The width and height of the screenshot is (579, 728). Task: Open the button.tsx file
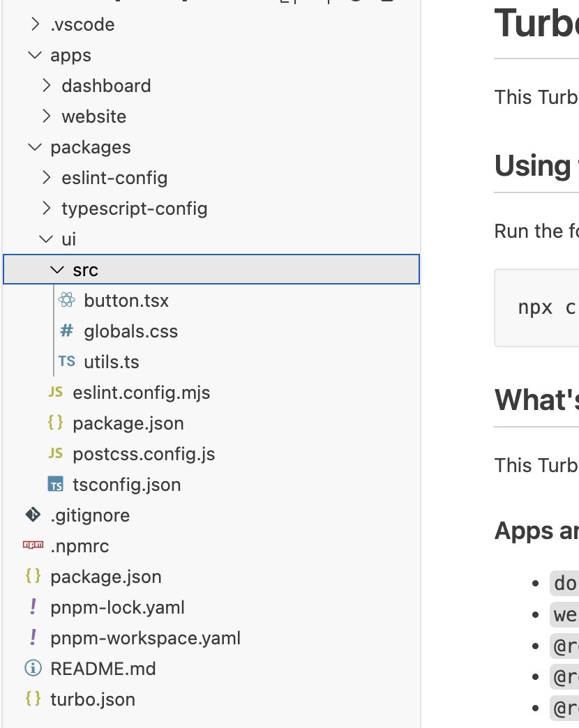pyautogui.click(x=126, y=301)
